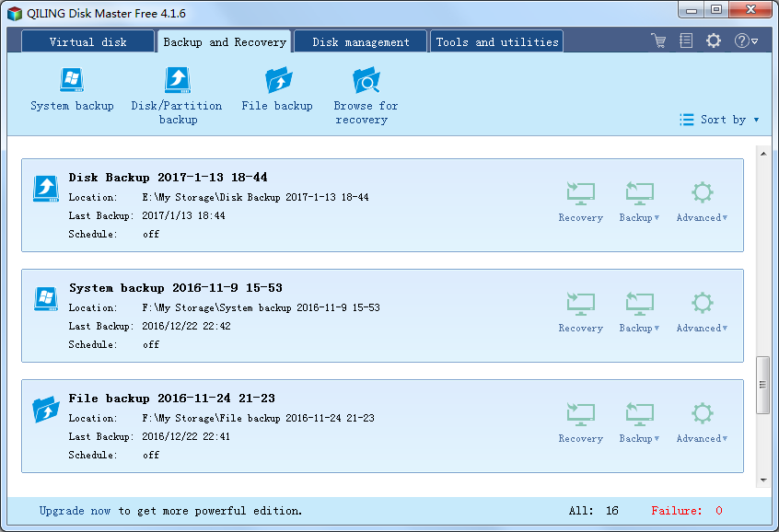The width and height of the screenshot is (779, 532).
Task: Click the System backup 2016-11-9 Windows icon
Action: pos(46,299)
